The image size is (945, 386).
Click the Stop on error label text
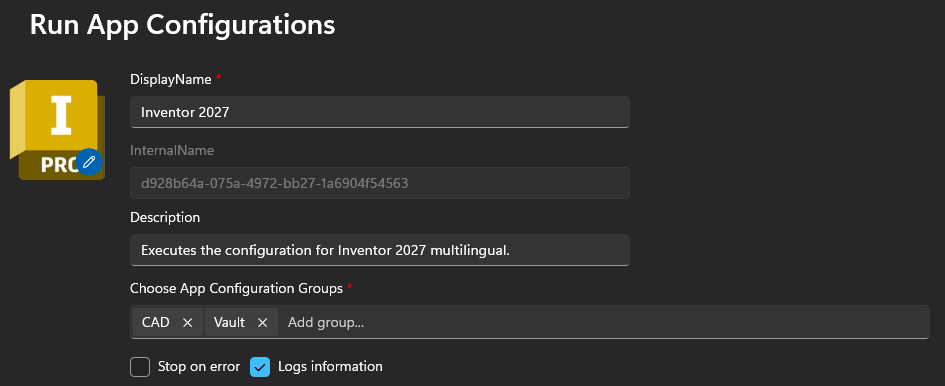coord(199,366)
